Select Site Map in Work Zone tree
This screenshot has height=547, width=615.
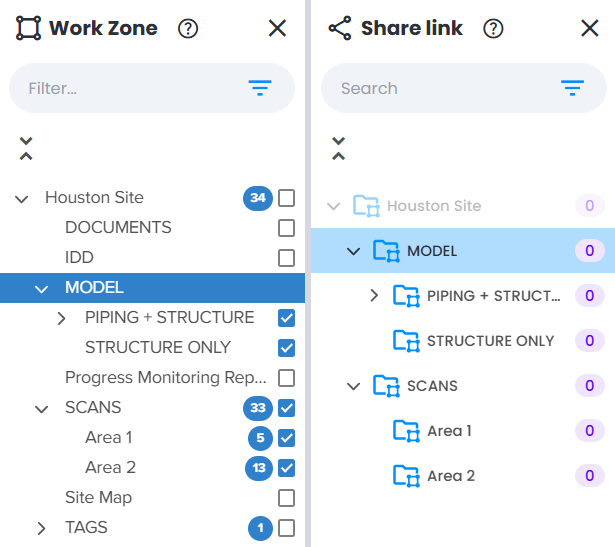click(x=98, y=498)
